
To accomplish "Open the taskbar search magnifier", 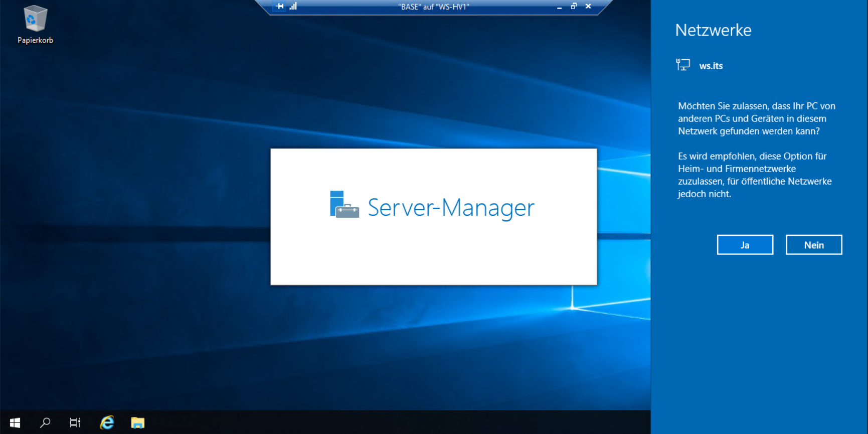I will [45, 422].
